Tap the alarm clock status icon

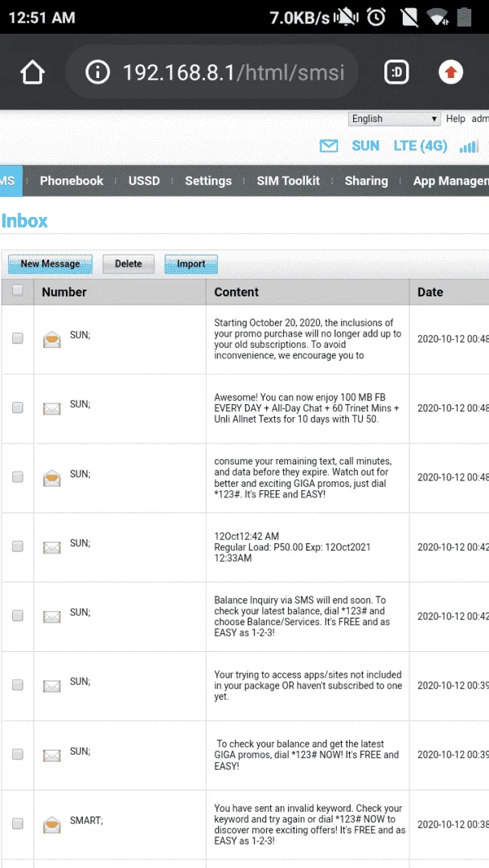click(x=376, y=17)
